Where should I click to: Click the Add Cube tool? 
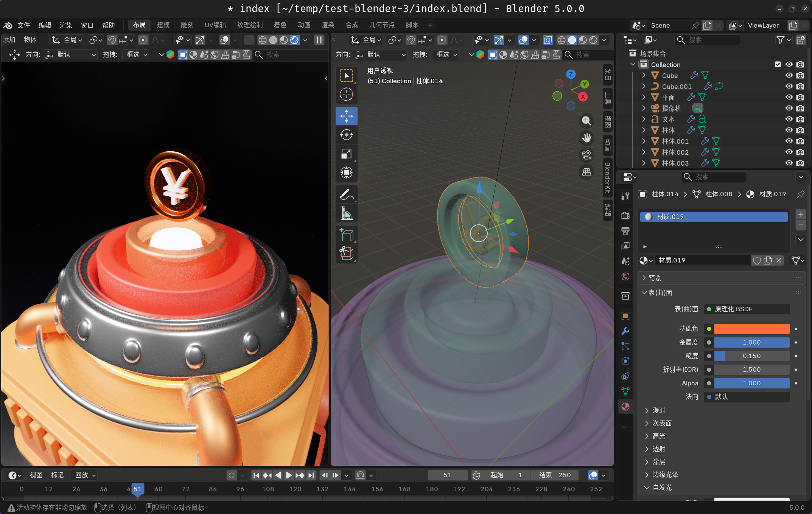tap(346, 235)
